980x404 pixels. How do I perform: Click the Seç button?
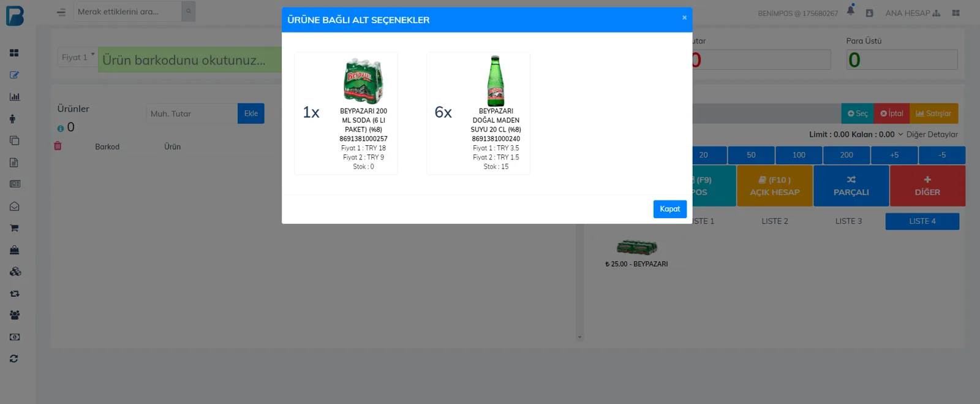(x=858, y=113)
